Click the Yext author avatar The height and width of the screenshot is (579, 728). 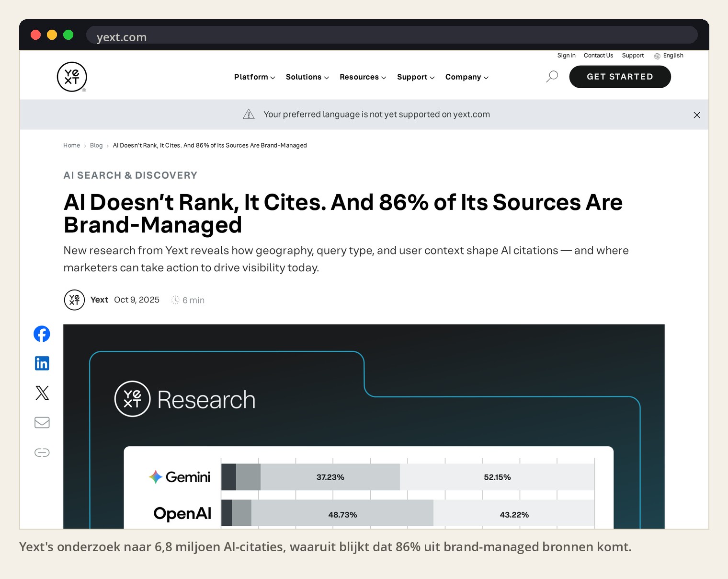tap(74, 300)
